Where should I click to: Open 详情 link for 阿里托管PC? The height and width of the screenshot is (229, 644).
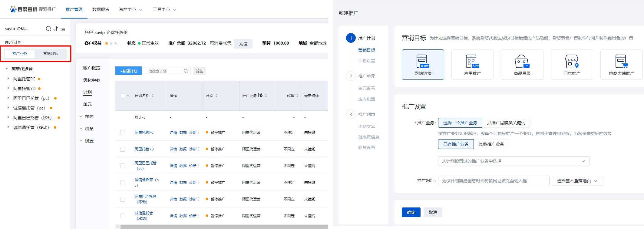pos(173,133)
